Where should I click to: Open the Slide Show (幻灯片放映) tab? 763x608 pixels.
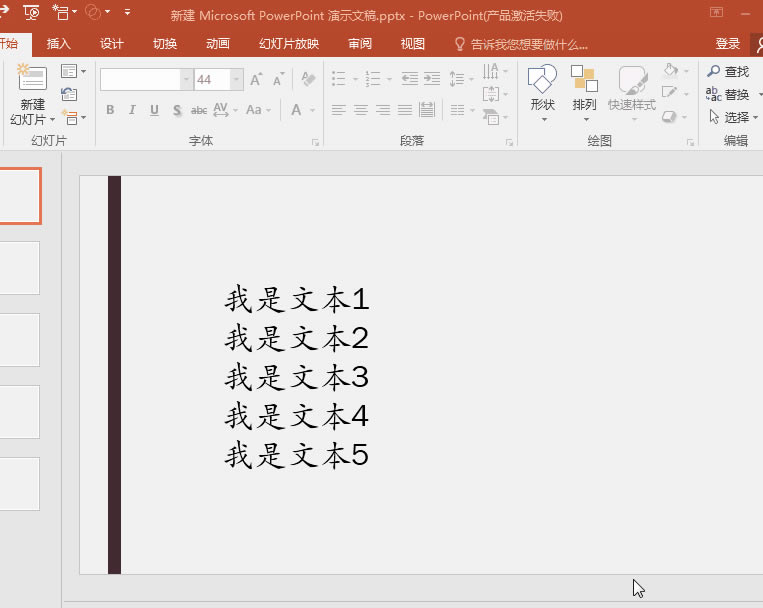pos(289,44)
